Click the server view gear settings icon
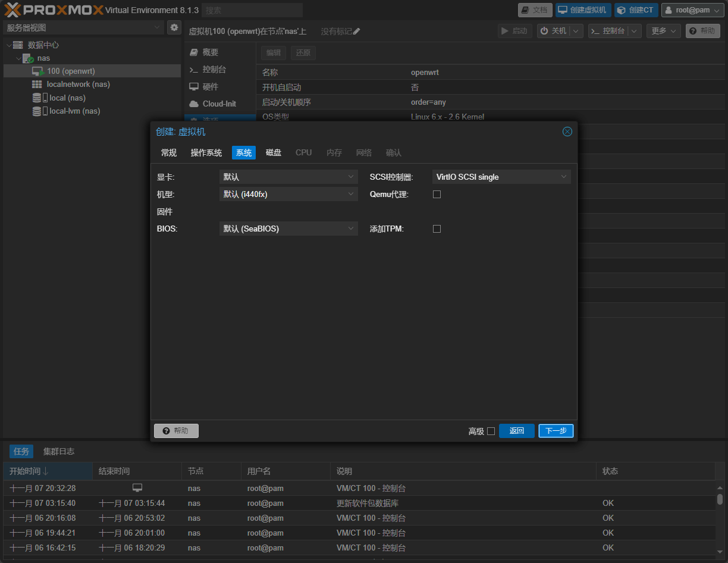The width and height of the screenshot is (728, 563). coord(174,27)
